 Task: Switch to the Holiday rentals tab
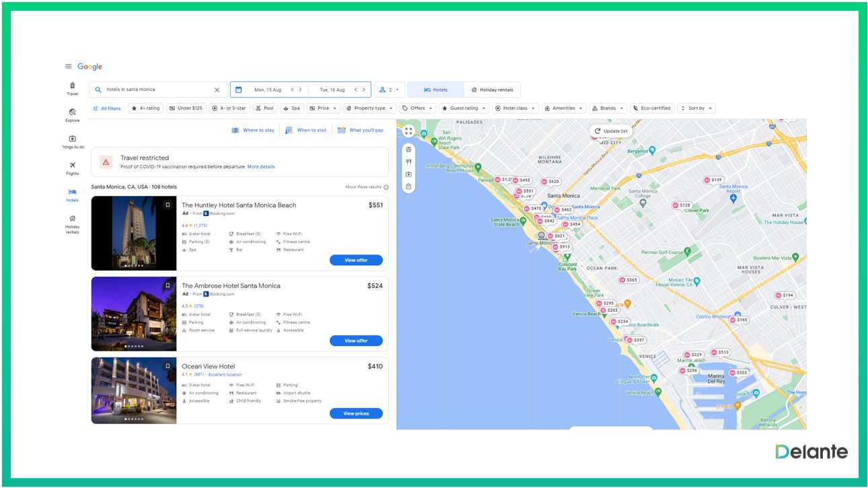pos(491,89)
